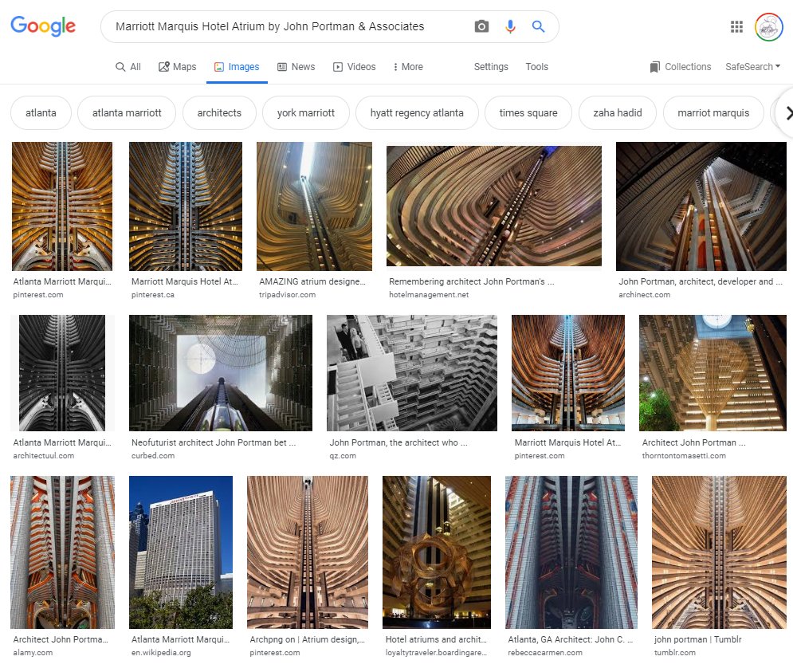This screenshot has width=793, height=672.
Task: Click 'AMAZING atrium designe...' caption link
Action: 312,281
